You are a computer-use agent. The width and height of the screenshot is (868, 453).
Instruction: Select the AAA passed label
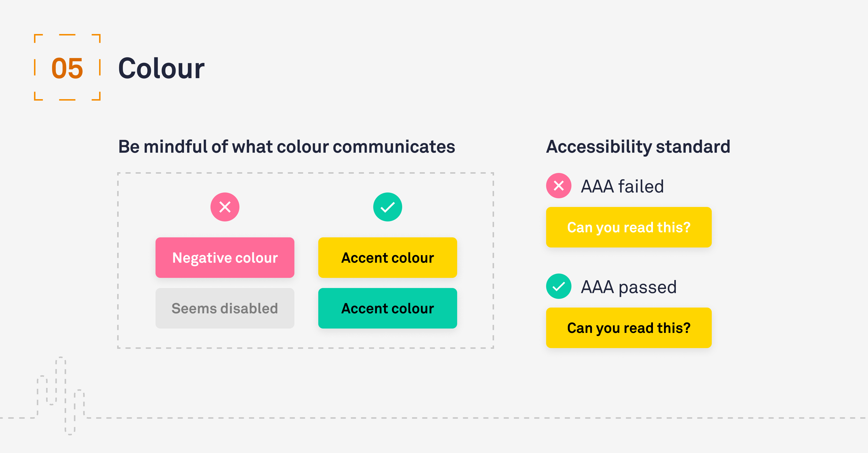628,287
